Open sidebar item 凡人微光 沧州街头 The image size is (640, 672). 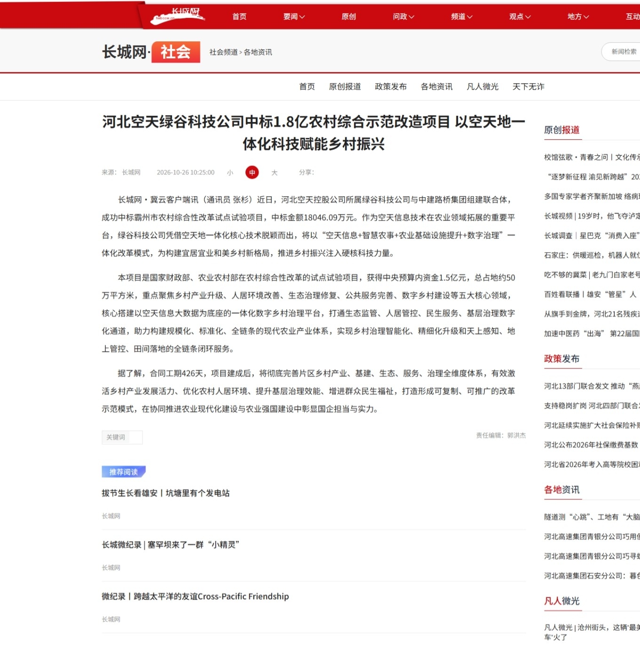[592, 632]
